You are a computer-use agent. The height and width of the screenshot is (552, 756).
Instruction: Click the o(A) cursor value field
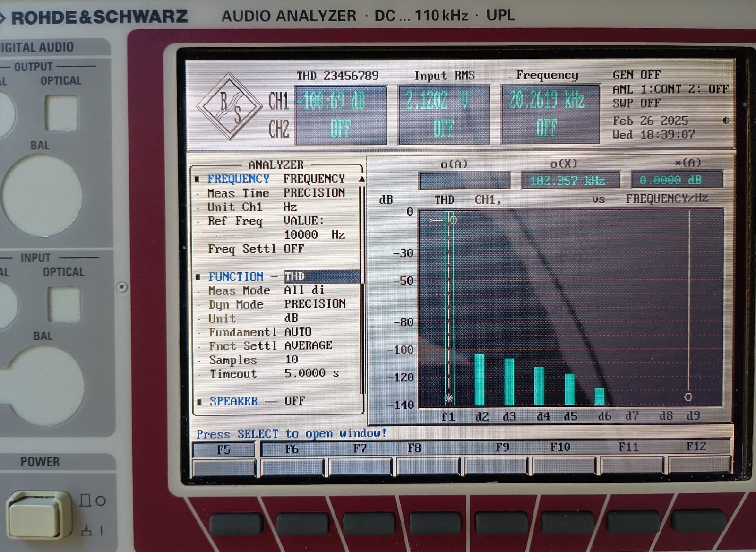point(465,181)
